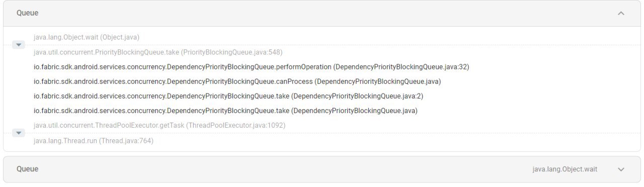
Task: Click the PriorityBlockingQueue.java:548 file reference
Action: pos(232,52)
